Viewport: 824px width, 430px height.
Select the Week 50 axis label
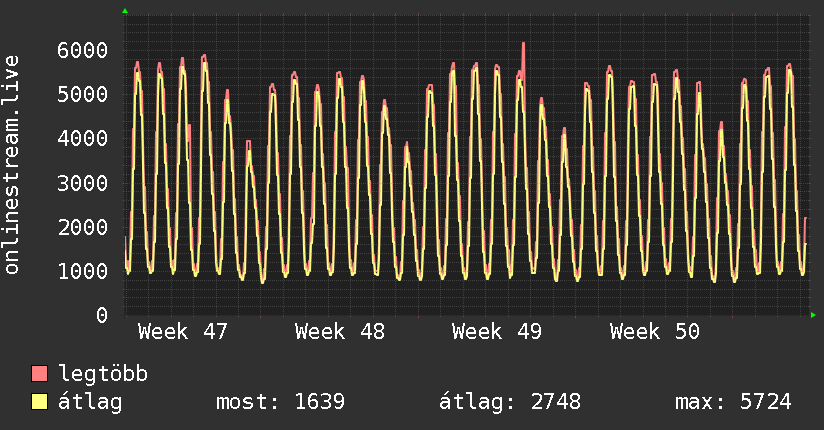[x=655, y=331]
